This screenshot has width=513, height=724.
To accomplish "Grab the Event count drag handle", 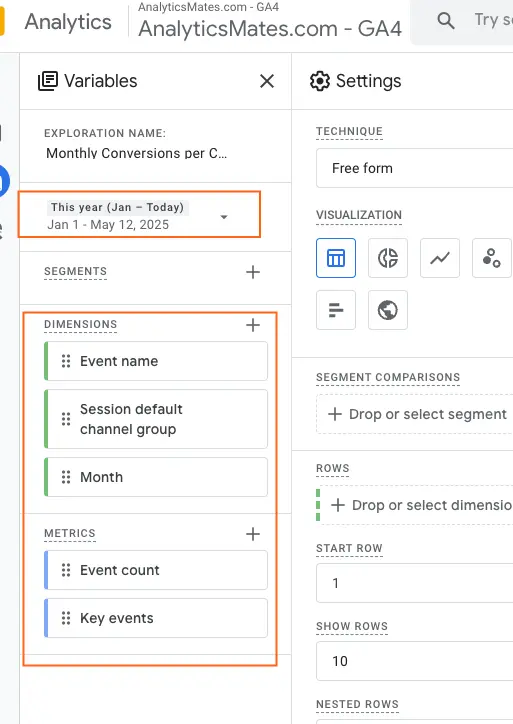I will tap(66, 570).
